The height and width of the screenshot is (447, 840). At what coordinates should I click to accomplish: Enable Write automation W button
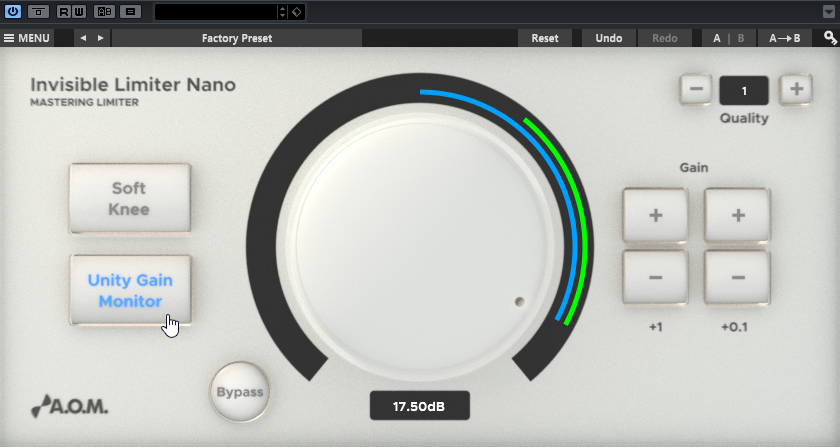click(79, 11)
